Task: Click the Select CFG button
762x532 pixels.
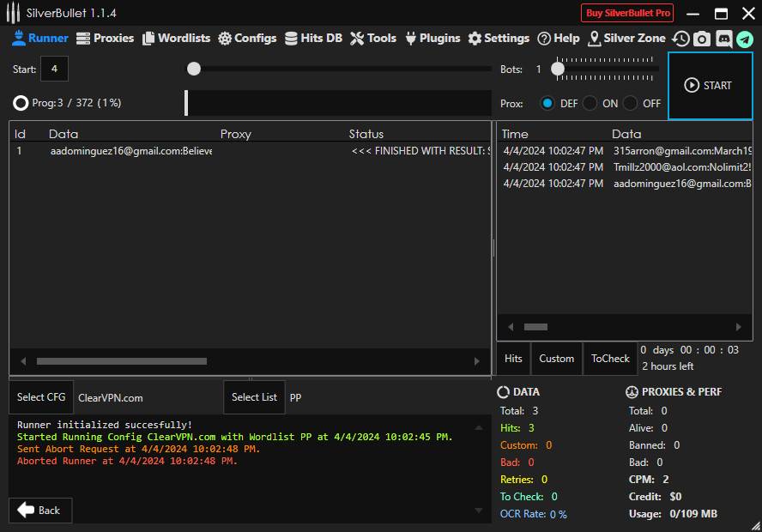Action: point(41,397)
